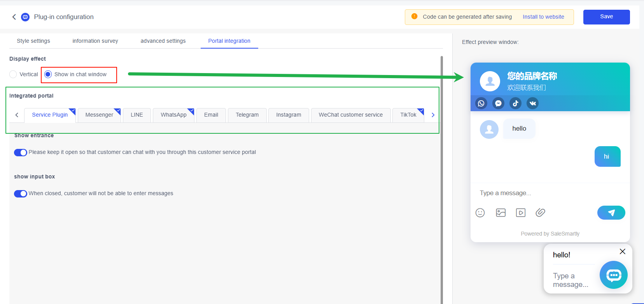Open the Telegram portal tab
The height and width of the screenshot is (304, 644).
(x=247, y=115)
